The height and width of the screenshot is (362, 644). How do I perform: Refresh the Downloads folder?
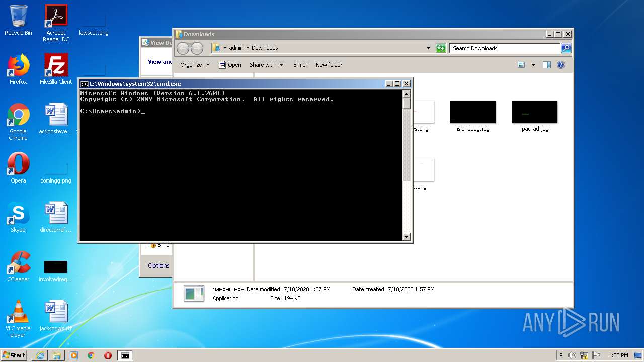tap(441, 48)
